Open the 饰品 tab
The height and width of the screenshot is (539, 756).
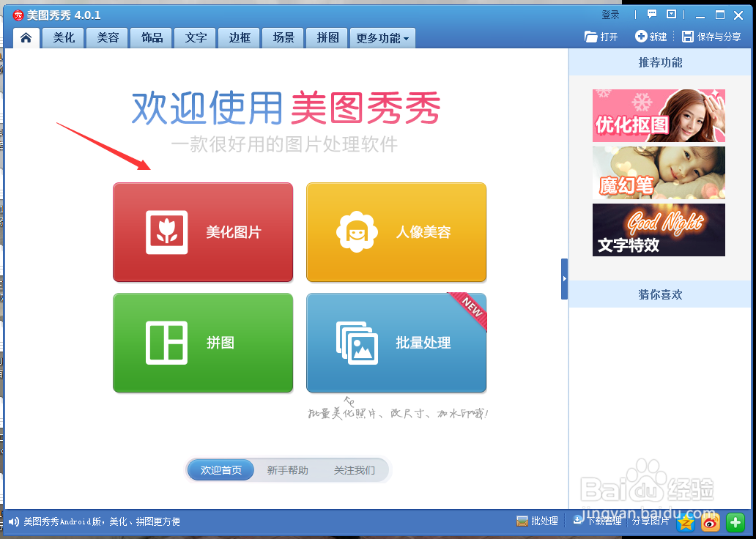click(152, 37)
